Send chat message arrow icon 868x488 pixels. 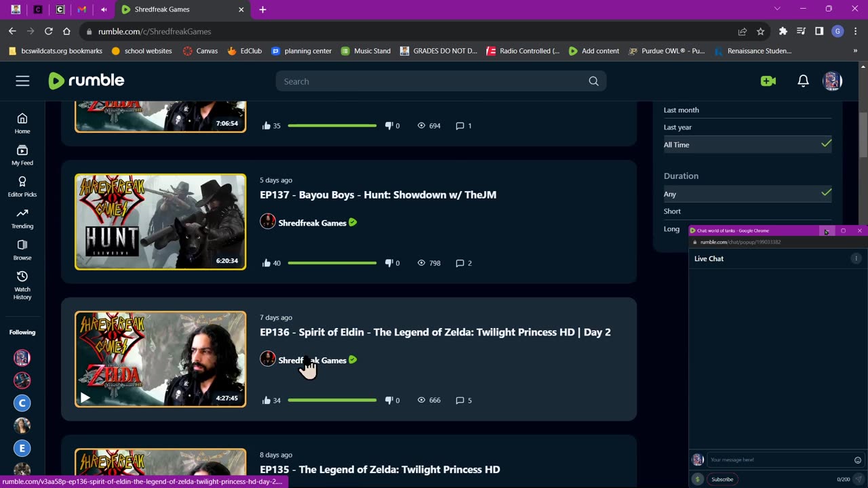859,479
